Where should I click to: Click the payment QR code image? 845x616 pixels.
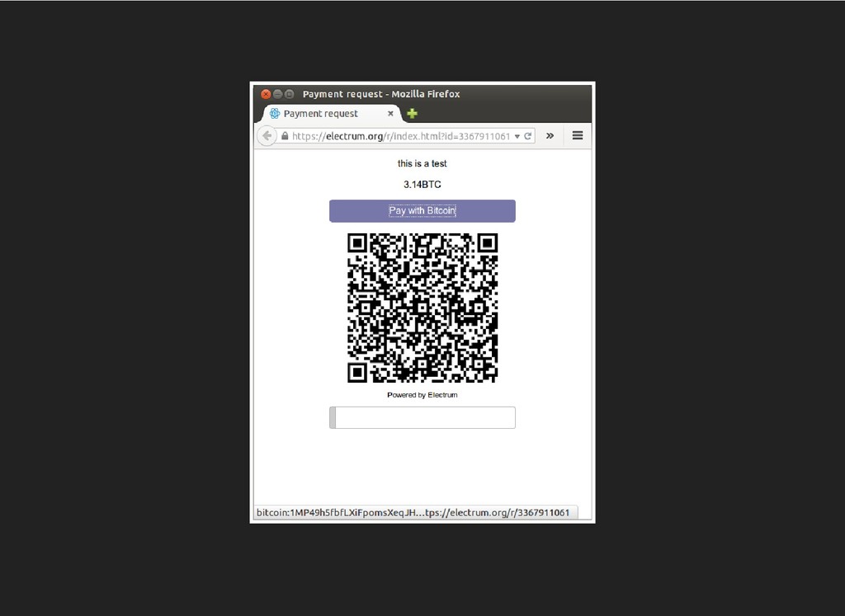[x=422, y=308]
